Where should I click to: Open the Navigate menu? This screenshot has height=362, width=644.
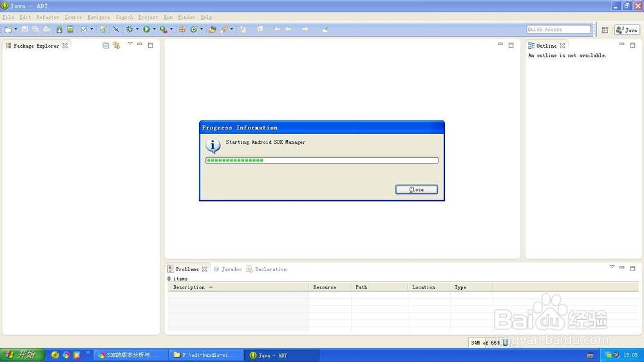coord(99,17)
